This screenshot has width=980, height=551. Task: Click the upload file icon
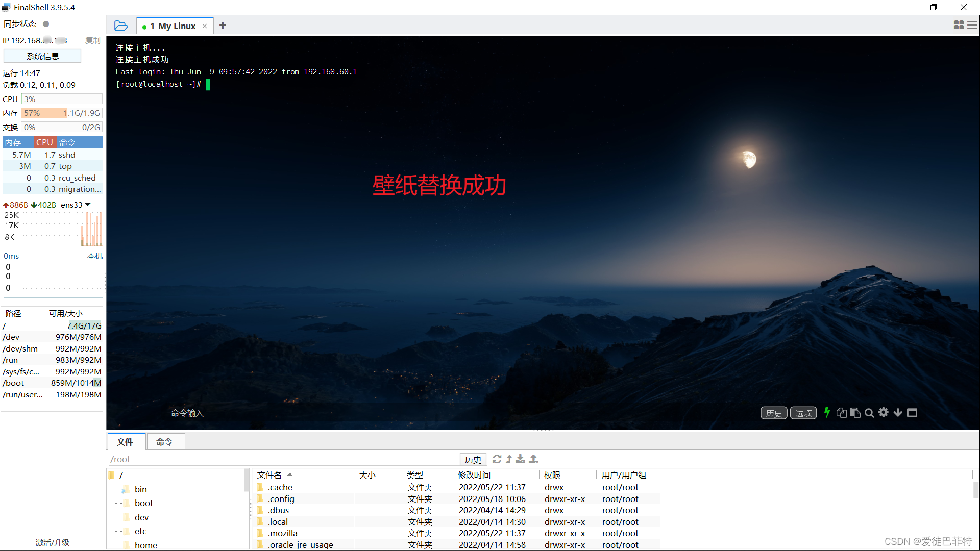[x=533, y=459]
